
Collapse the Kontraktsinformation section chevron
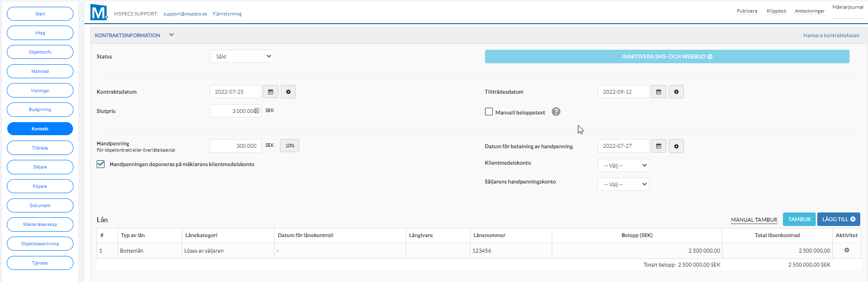pos(172,35)
